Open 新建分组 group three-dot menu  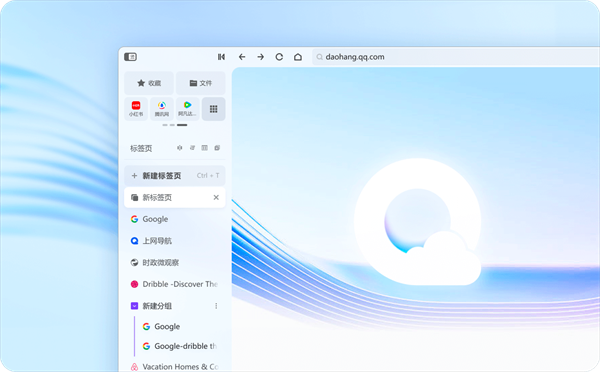(216, 306)
